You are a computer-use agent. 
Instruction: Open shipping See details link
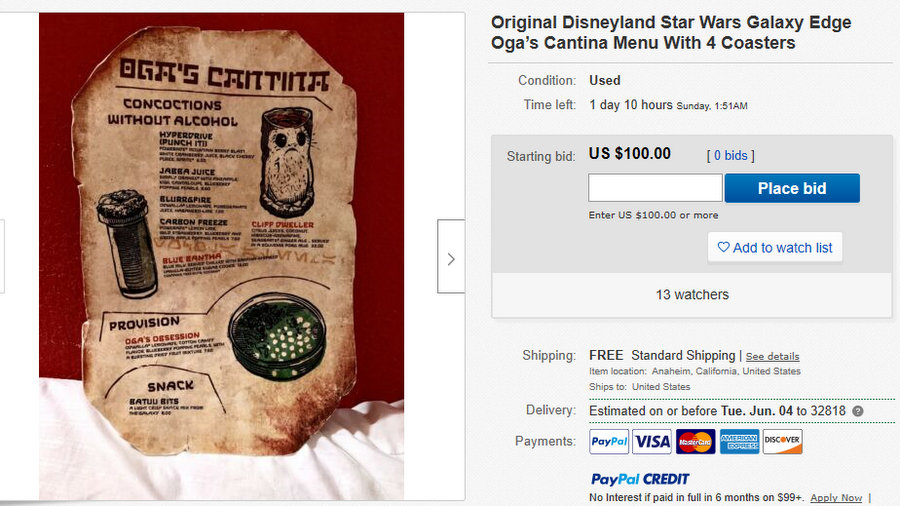(x=772, y=356)
